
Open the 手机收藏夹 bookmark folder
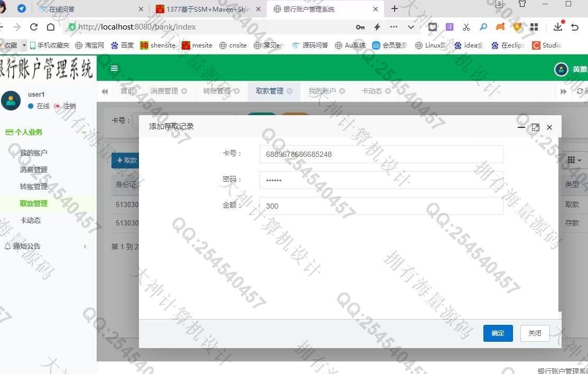[x=50, y=45]
